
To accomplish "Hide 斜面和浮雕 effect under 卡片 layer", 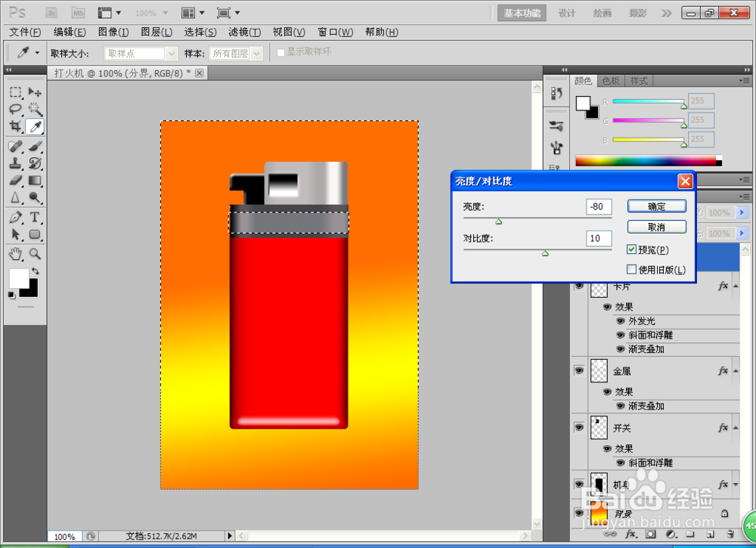I will pos(621,335).
